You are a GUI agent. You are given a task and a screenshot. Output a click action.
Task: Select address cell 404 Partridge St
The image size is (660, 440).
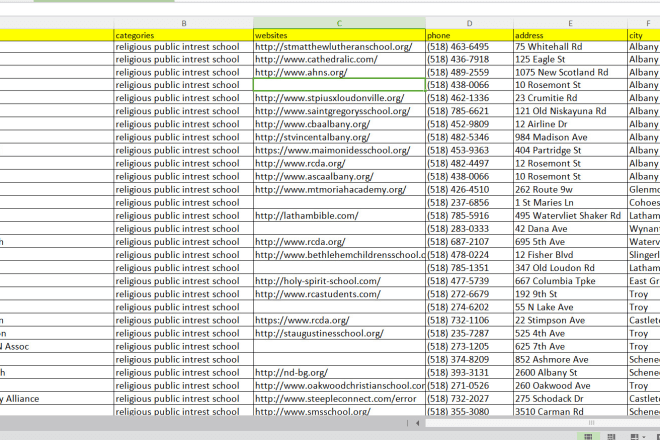point(570,150)
